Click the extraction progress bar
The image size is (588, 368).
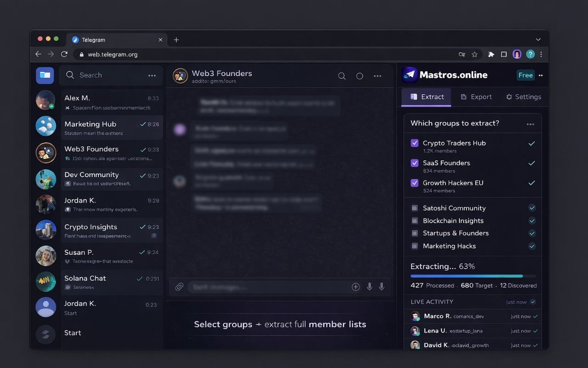point(473,276)
